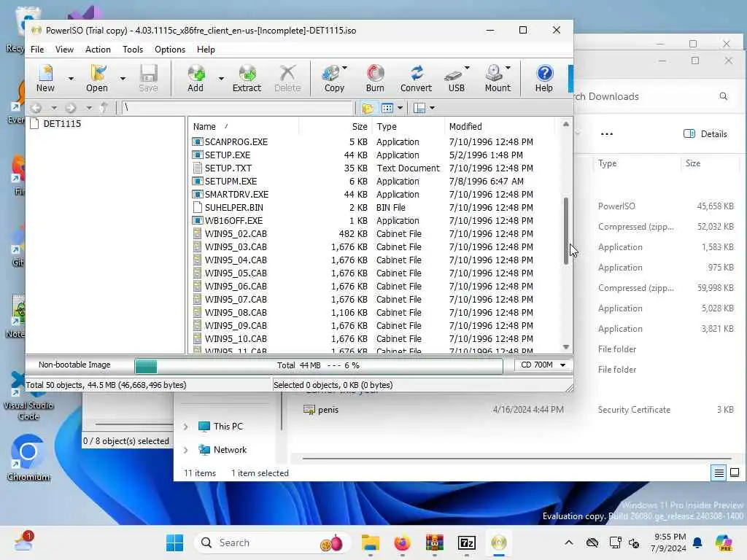Open WinRAR from the taskbar
The width and height of the screenshot is (747, 560).
tap(435, 542)
